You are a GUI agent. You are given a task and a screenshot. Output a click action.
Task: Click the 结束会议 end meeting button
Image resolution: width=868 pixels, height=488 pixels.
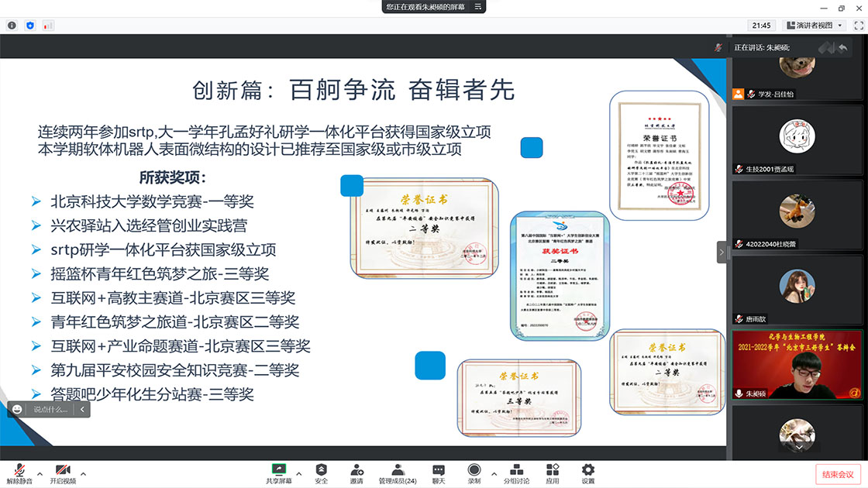tap(838, 474)
